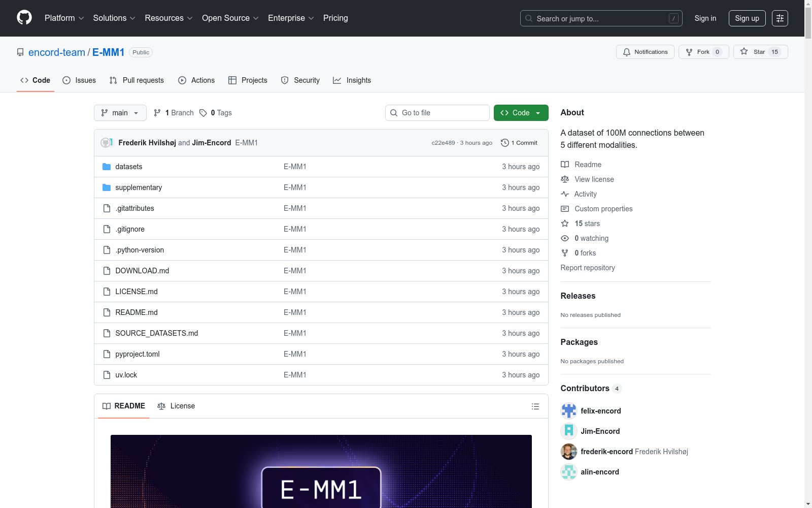Expand the Solutions menu

pyautogui.click(x=114, y=18)
